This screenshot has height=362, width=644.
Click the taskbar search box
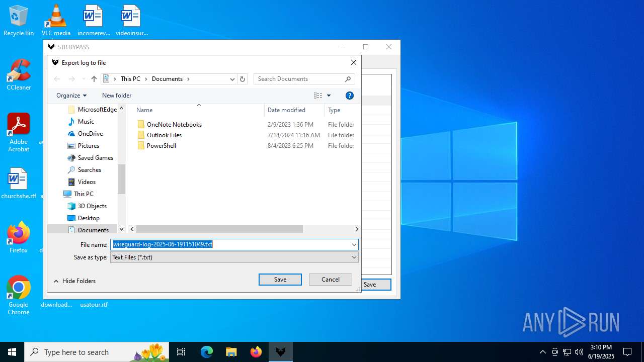tap(97, 352)
